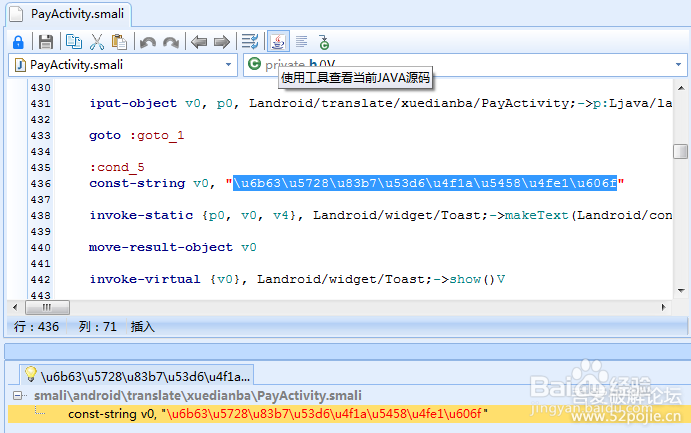Switch to the PayActivity.smali editor tab
Screen dimensions: 691x433
tap(69, 14)
